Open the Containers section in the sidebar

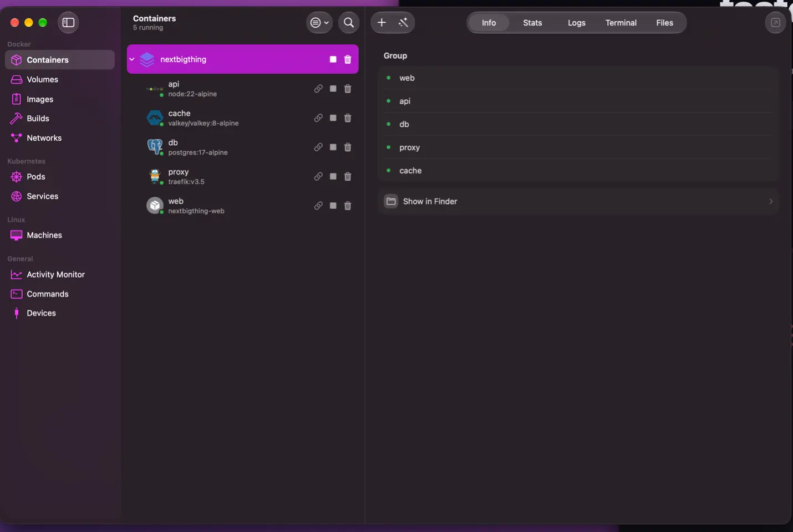pyautogui.click(x=60, y=60)
